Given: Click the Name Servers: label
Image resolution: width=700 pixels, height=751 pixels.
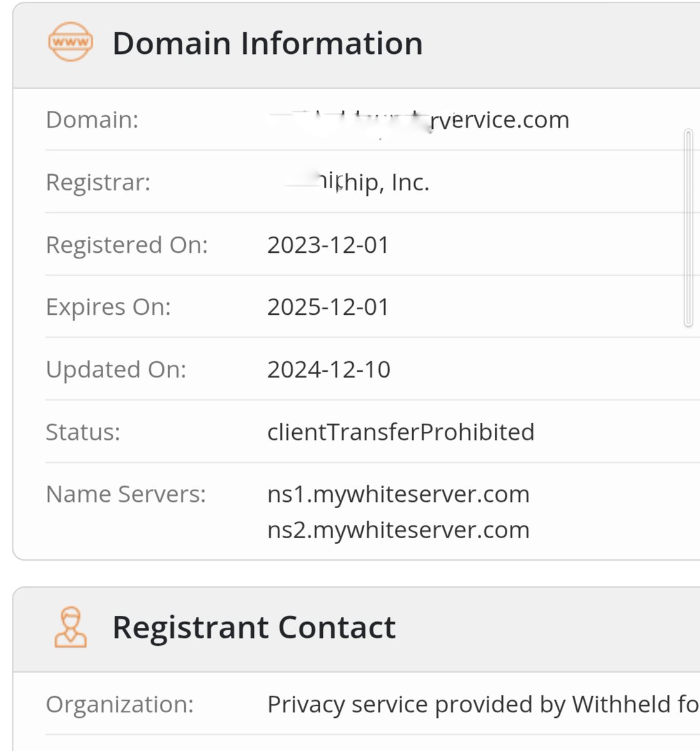Looking at the screenshot, I should (x=126, y=494).
